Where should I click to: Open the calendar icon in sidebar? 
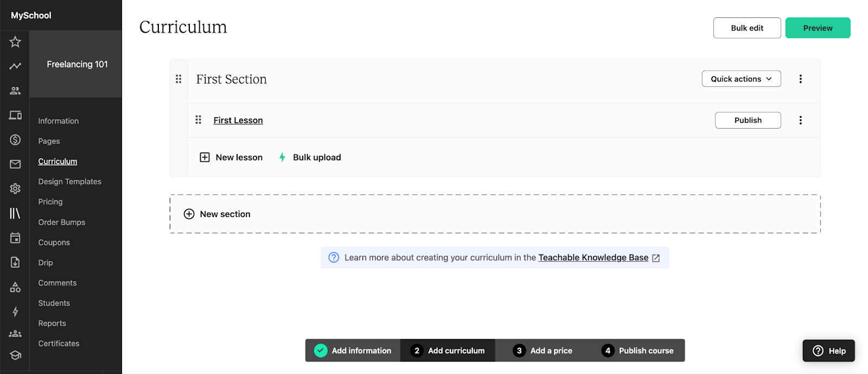click(x=15, y=238)
